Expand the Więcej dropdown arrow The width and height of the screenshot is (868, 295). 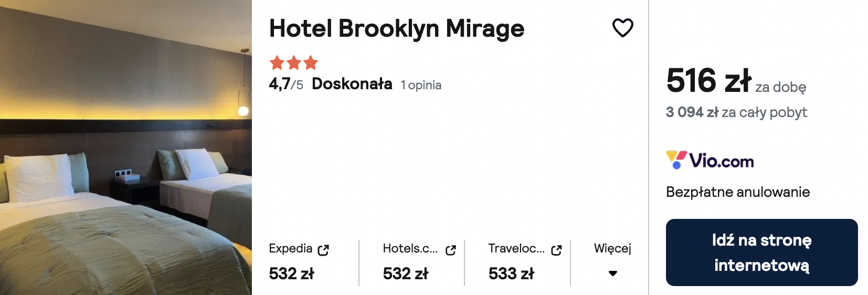612,273
